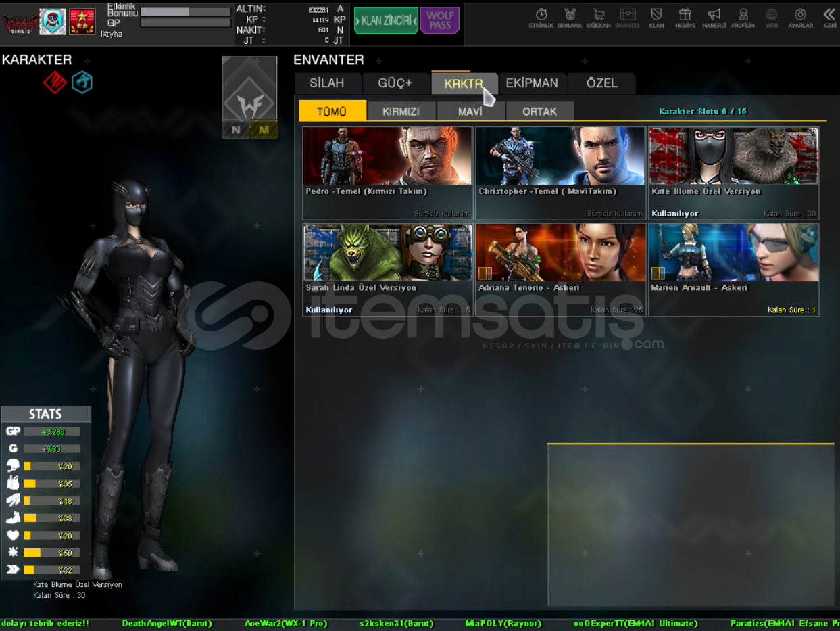The image size is (840, 631).
Task: Click the Kate Blume character 3D model
Action: [135, 379]
